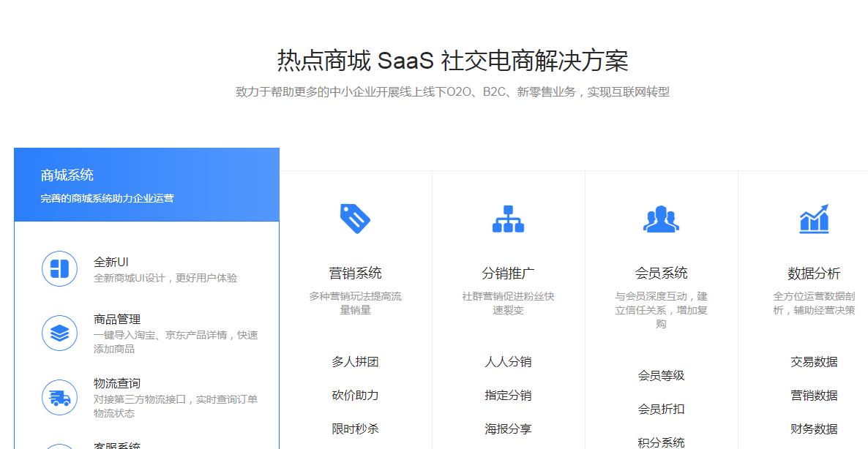Click the hierarchy icon above 分销推广
Image resolution: width=868 pixels, height=449 pixels.
(508, 219)
